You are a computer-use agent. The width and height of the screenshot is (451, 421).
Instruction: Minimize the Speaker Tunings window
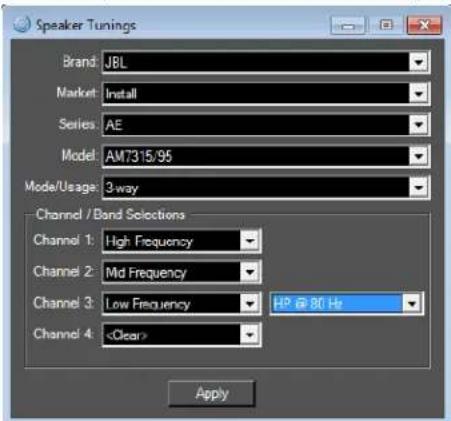348,25
